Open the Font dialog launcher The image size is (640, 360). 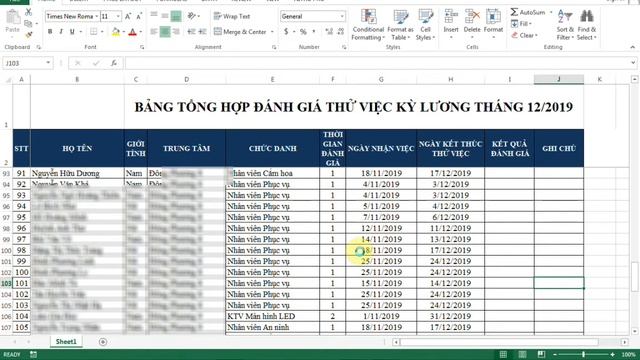[x=142, y=47]
